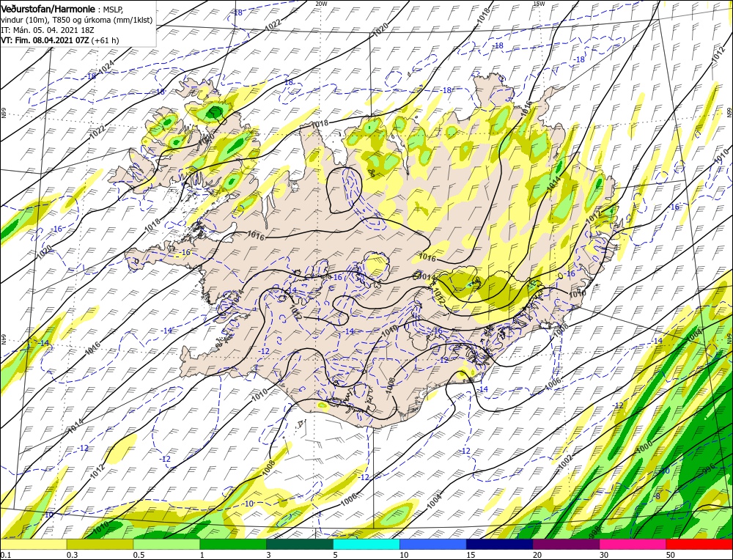Click the 998 isobar label
Viewport: 733px width, 560px height.
pos(594,531)
